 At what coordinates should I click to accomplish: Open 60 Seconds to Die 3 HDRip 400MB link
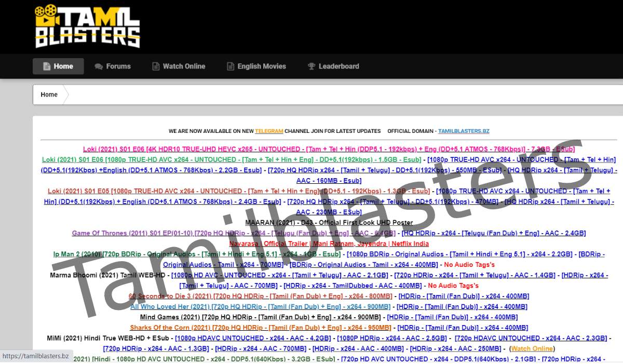(x=463, y=296)
